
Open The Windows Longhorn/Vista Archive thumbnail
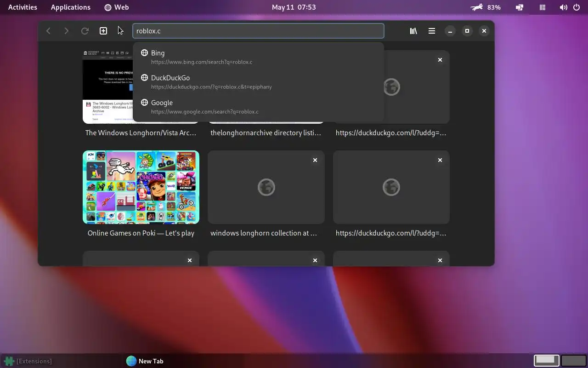[x=107, y=87]
